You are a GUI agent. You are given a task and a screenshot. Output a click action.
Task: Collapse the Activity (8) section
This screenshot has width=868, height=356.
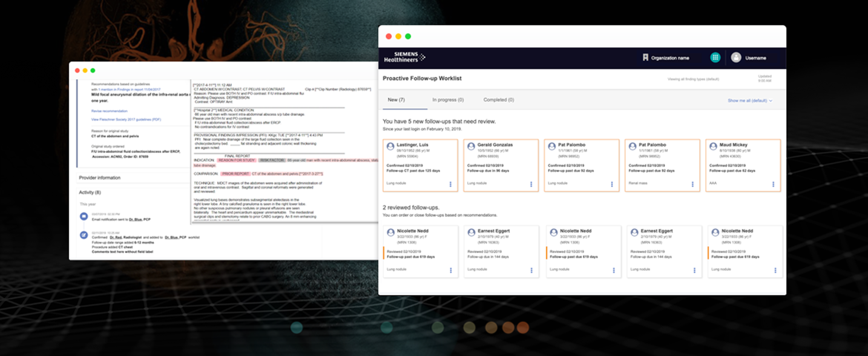coord(90,192)
